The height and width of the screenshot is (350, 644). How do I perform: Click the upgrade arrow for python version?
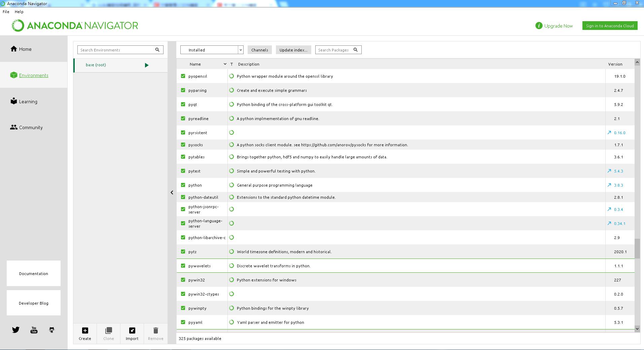(609, 185)
